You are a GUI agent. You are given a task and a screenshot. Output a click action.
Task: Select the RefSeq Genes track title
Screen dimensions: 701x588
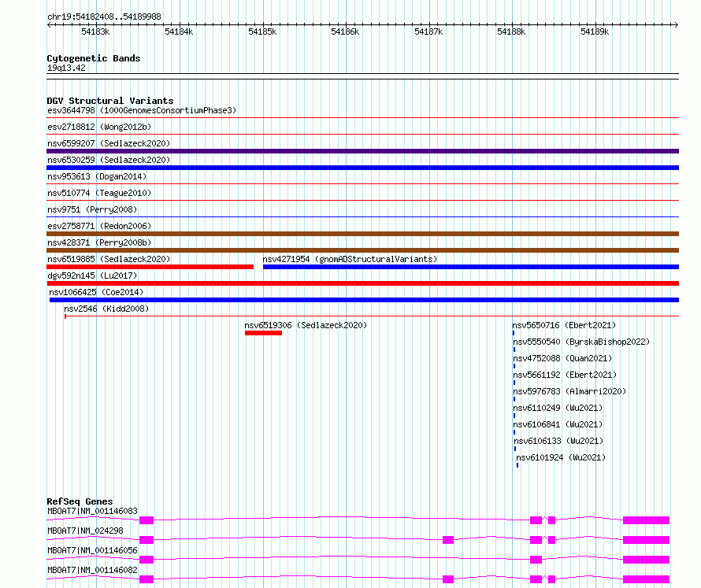pos(80,501)
